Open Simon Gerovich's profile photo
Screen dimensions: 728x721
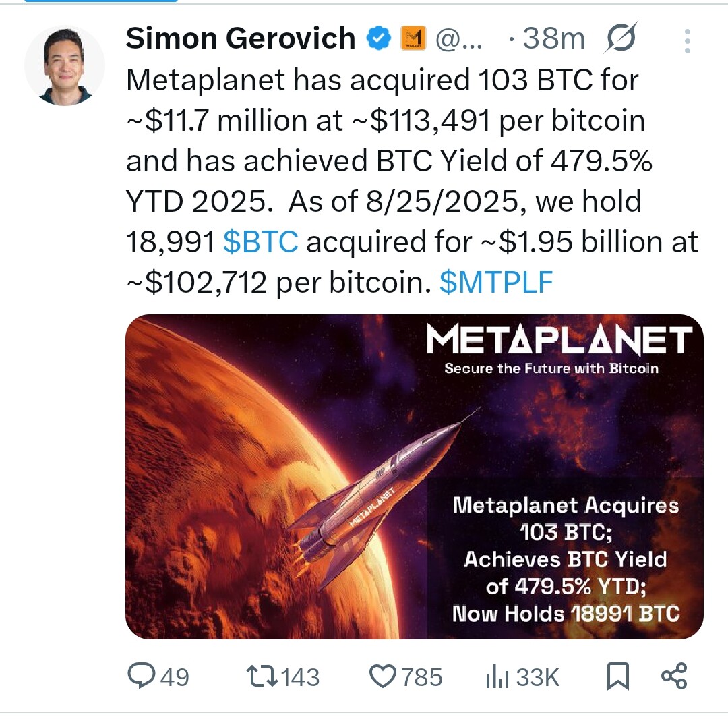pos(65,65)
